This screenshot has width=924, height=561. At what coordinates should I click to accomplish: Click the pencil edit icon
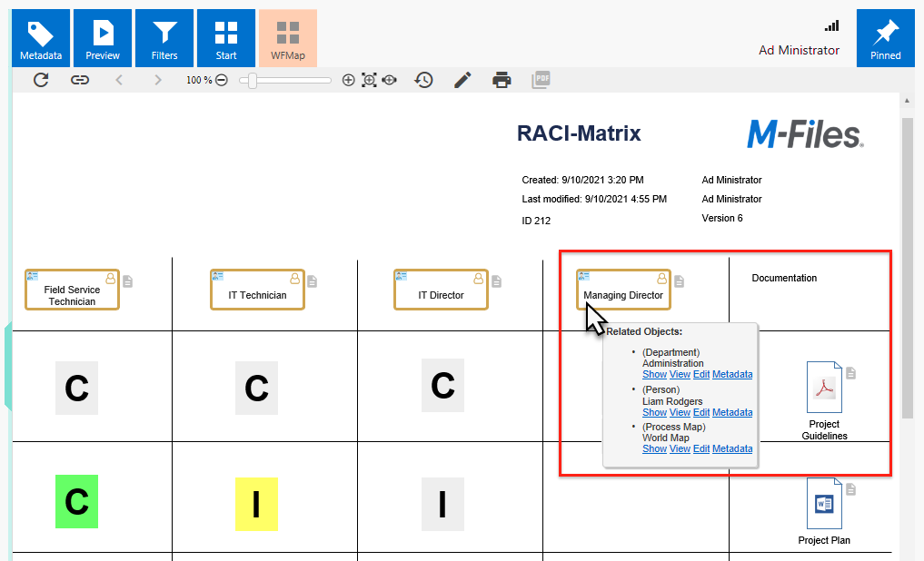(x=462, y=80)
